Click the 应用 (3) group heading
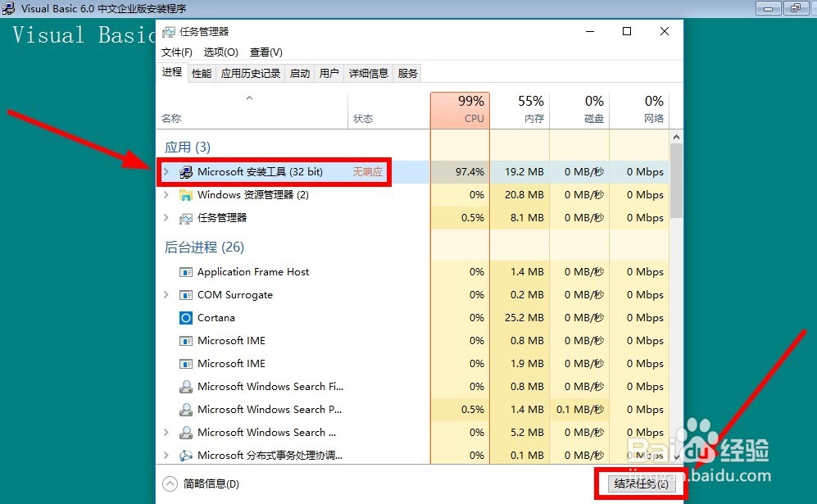This screenshot has width=817, height=504. [x=188, y=148]
